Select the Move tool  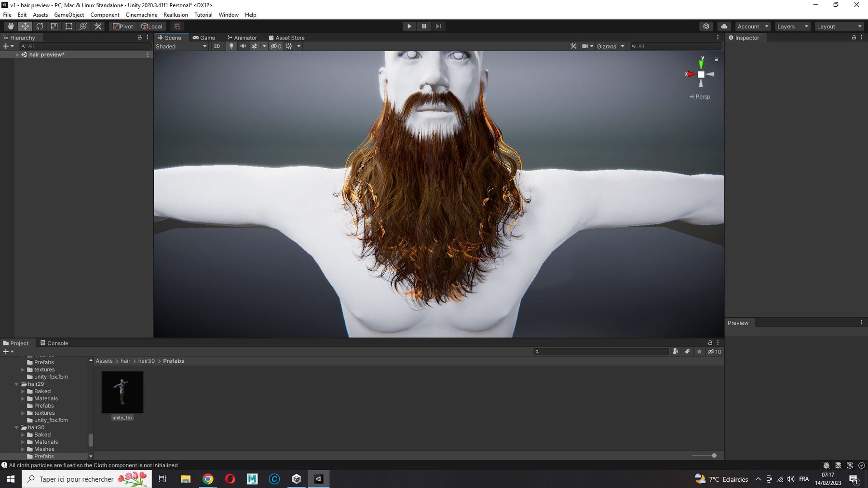(25, 26)
